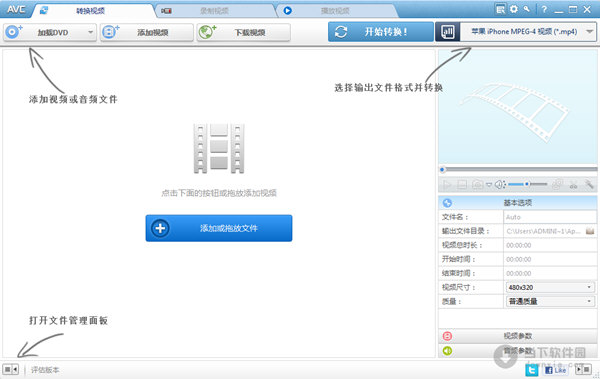Viewport: 600px width, 379px height.
Task: Open the iPhone MPEG-4 output format dropdown
Action: (528, 32)
